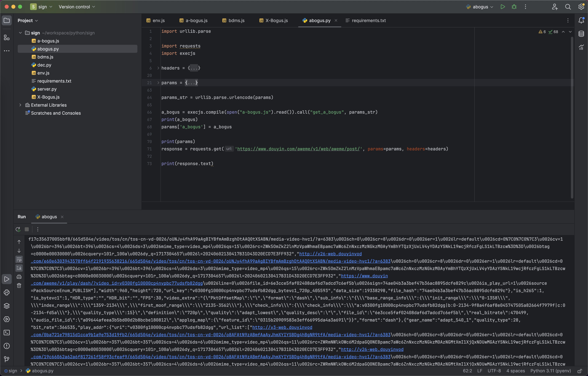Open editor tab list options menu
Screen dimensions: 588x376
tap(568, 21)
